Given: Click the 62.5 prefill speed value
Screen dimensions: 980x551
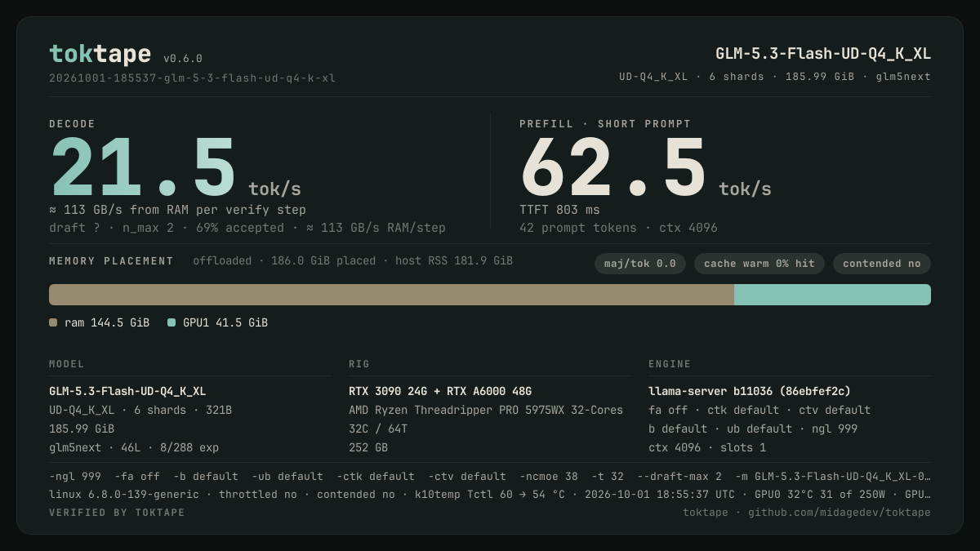Looking at the screenshot, I should [x=613, y=168].
